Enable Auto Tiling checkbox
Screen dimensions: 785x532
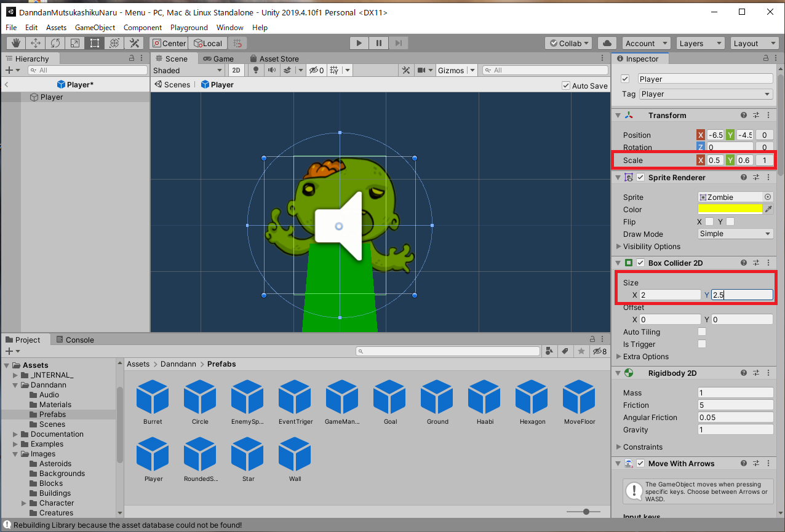click(x=702, y=332)
